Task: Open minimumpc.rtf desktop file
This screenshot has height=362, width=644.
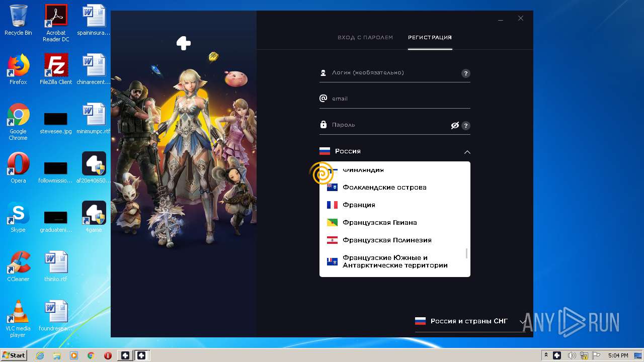Action: pyautogui.click(x=94, y=118)
